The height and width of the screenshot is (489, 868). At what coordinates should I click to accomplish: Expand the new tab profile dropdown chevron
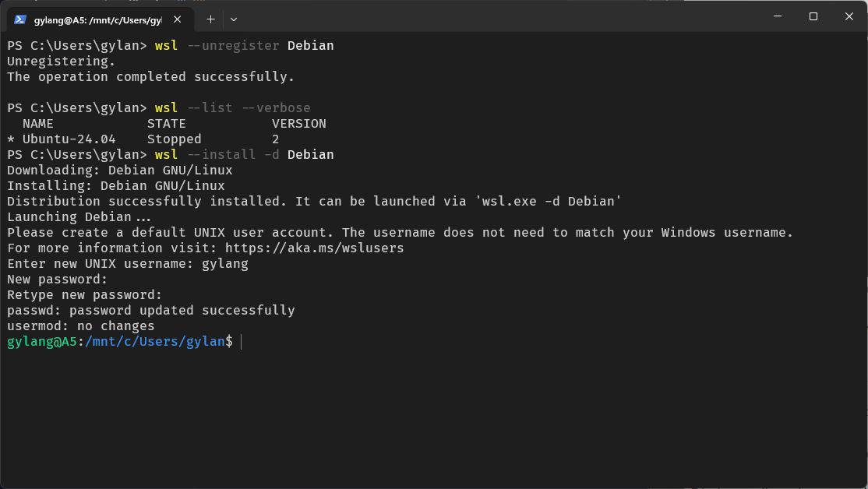point(234,19)
